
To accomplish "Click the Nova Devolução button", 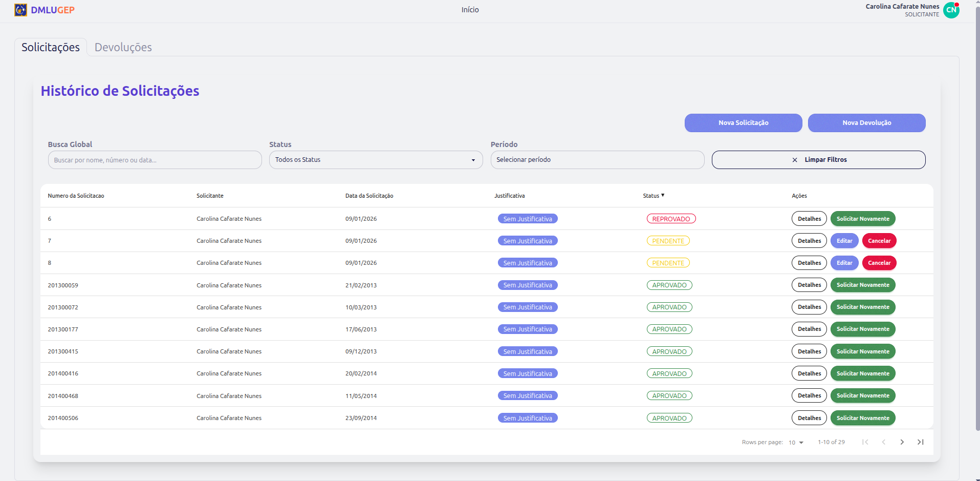I will click(866, 123).
